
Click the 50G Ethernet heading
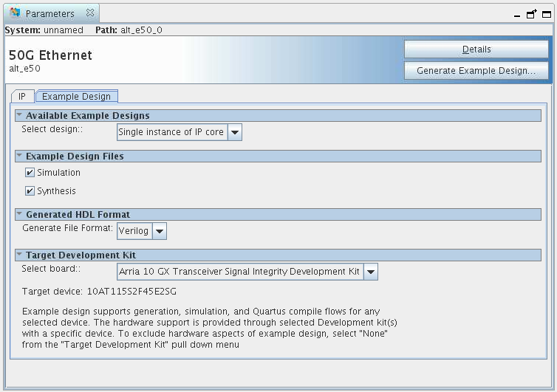pos(50,55)
